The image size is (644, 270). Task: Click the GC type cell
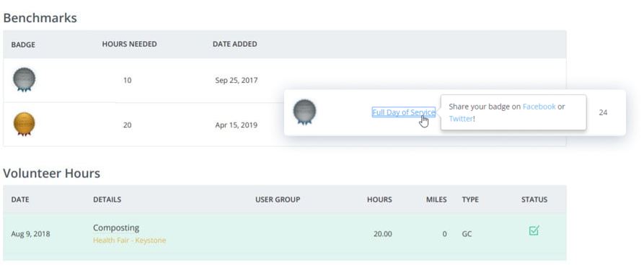point(467,234)
